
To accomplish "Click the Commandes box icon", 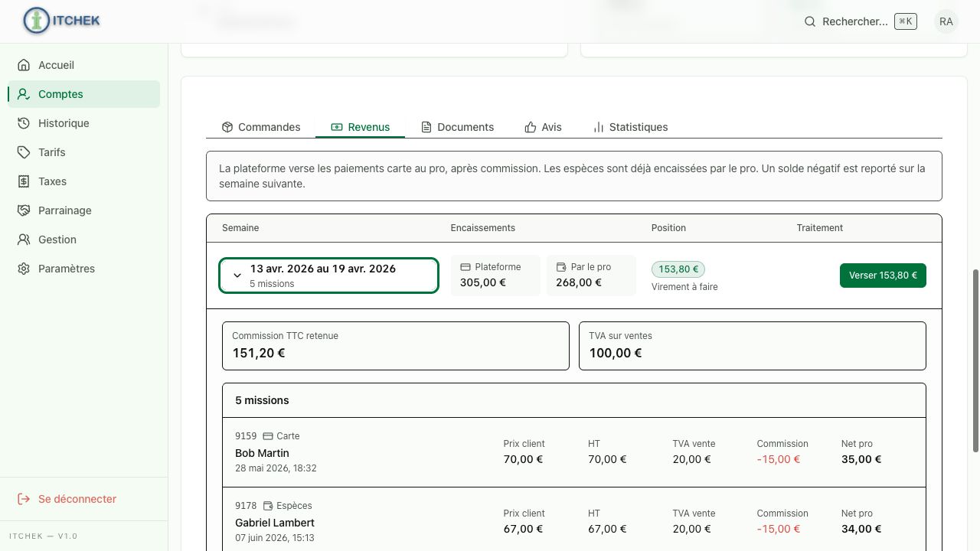I will coord(227,127).
